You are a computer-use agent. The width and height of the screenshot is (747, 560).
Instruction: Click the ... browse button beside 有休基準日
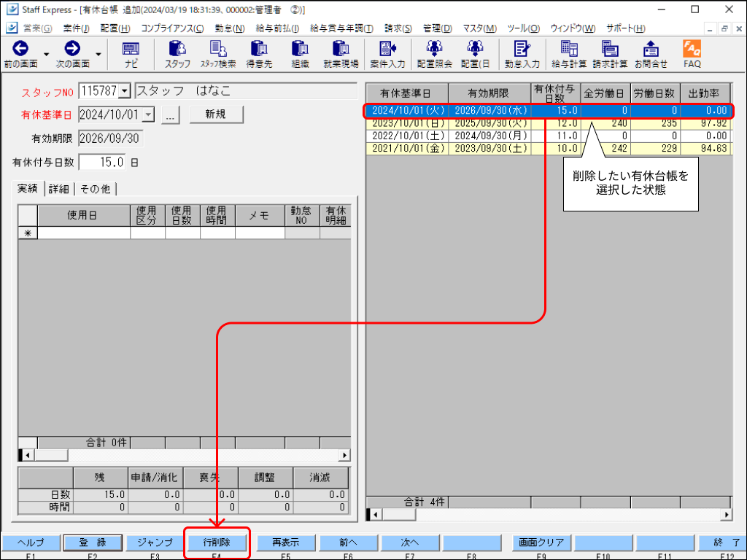click(171, 114)
